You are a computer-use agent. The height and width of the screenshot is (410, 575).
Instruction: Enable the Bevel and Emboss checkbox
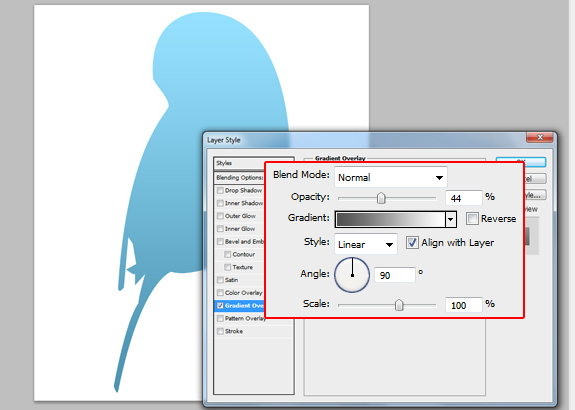click(220, 242)
